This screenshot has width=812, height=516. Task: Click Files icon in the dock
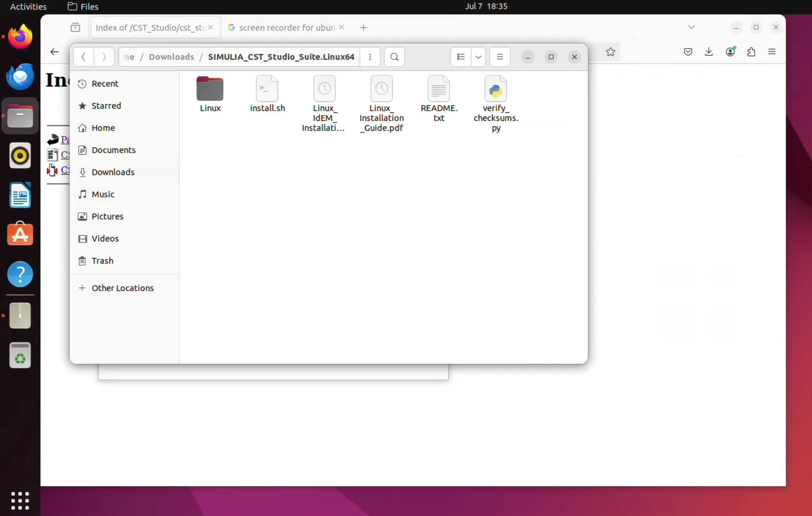tap(20, 116)
